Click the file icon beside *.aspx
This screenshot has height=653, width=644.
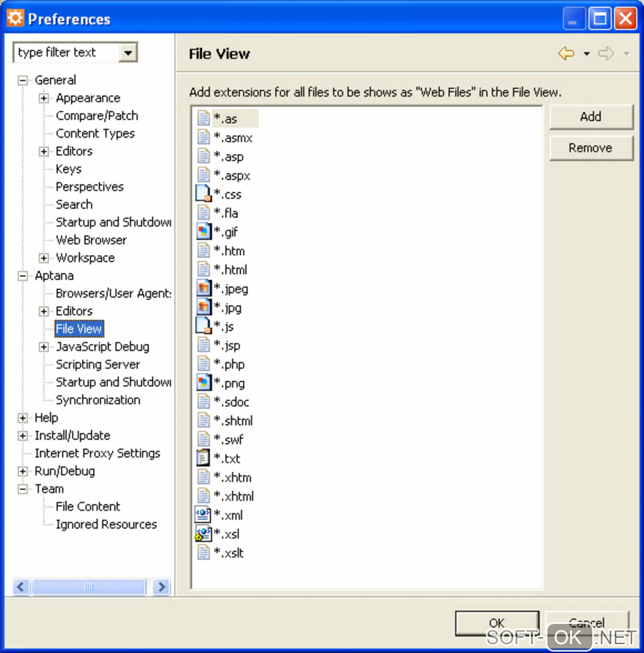point(203,175)
